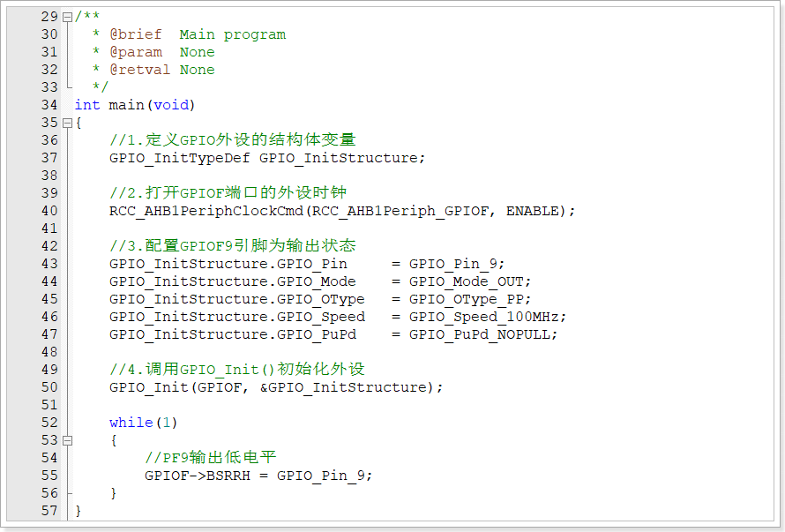Click the '@brief' tag in the comment

point(136,34)
